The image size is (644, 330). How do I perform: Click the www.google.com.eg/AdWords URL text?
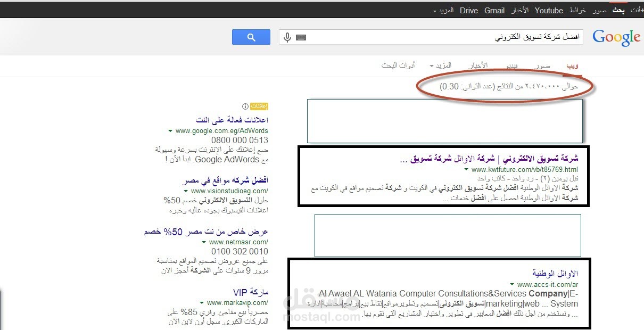221,131
